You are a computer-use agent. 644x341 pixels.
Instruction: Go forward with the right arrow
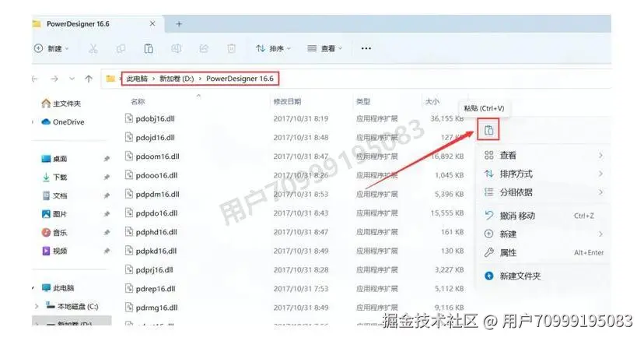[54, 79]
